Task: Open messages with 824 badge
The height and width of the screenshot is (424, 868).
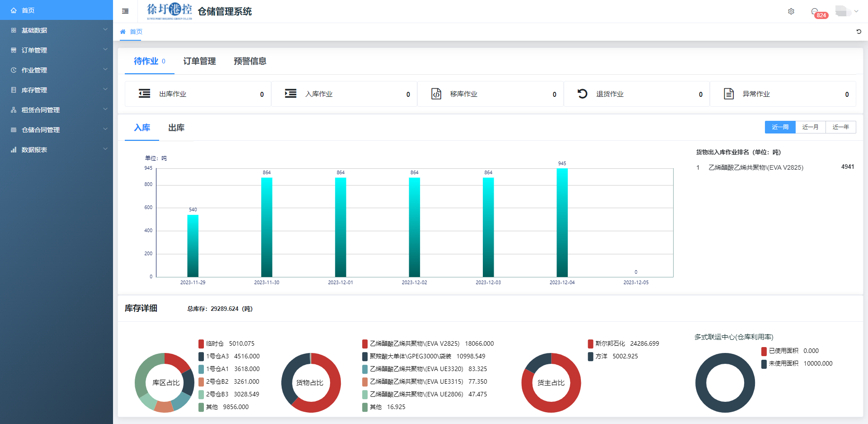Action: [815, 12]
